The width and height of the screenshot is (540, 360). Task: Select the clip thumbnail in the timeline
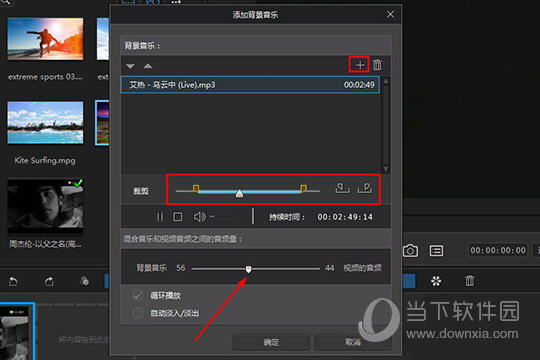pyautogui.click(x=17, y=331)
